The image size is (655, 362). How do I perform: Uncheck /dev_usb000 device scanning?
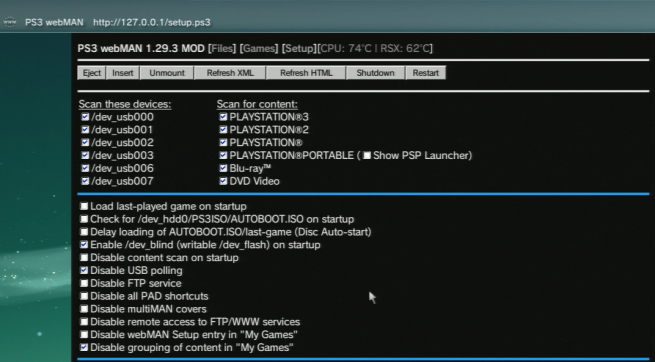[x=85, y=117]
